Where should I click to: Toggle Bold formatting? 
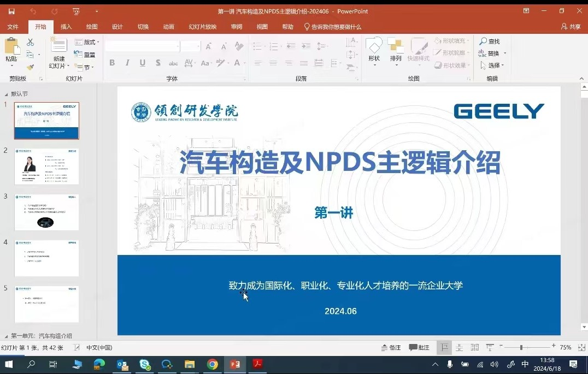click(x=112, y=63)
